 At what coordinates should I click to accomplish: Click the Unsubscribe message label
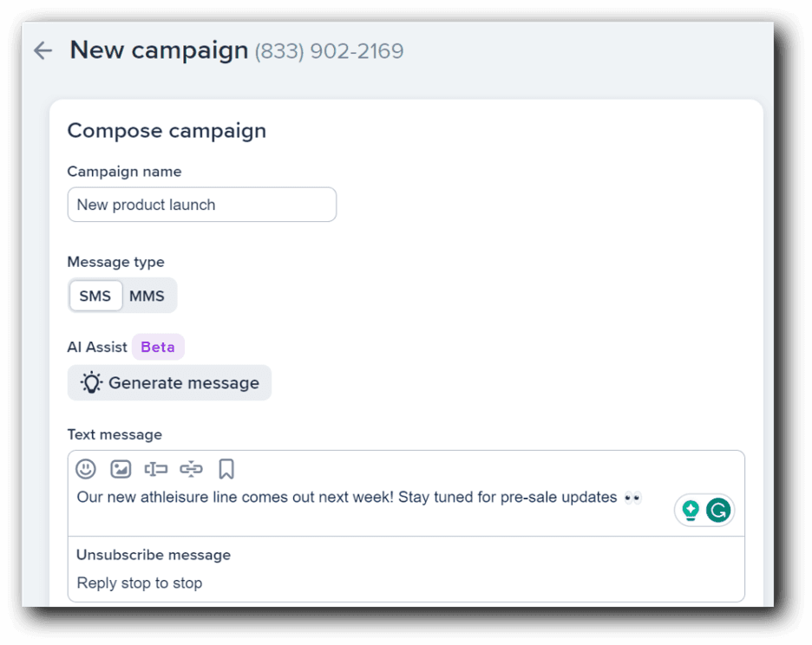point(153,555)
